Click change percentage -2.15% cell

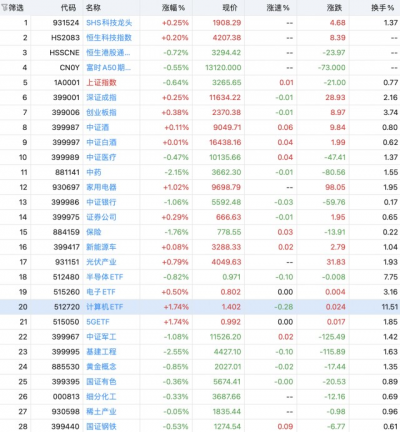tap(177, 172)
